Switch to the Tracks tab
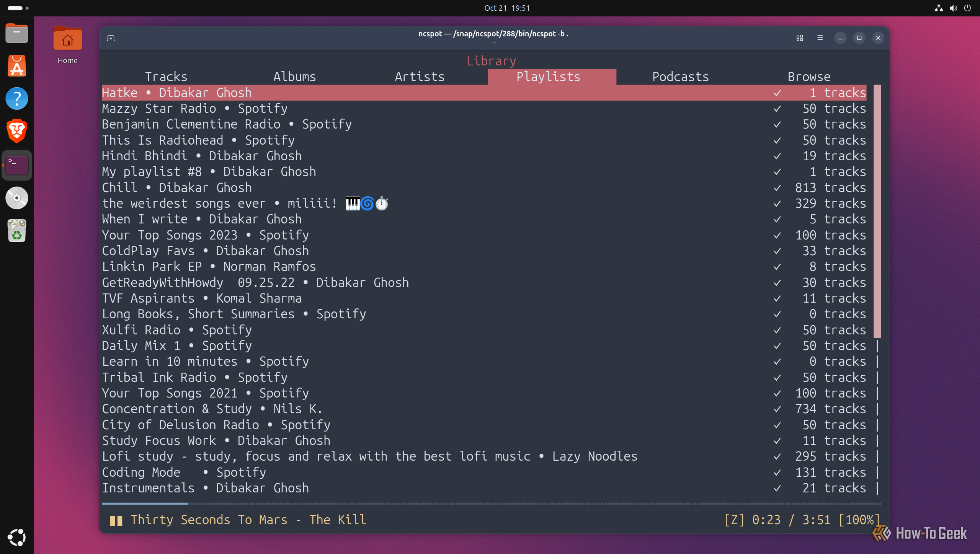980x554 pixels. point(166,77)
